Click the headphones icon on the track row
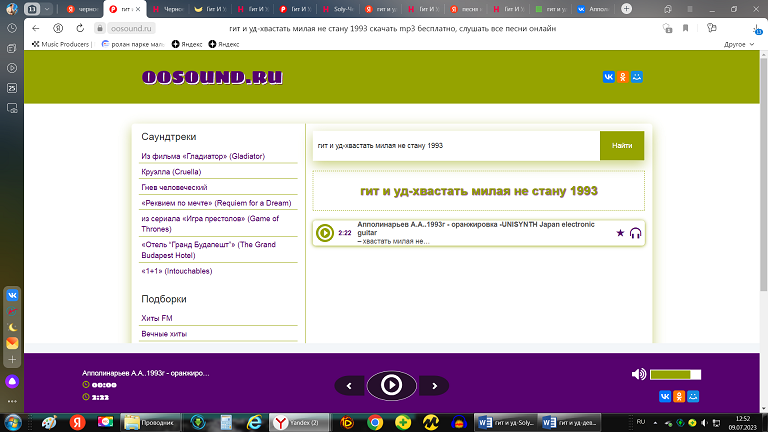 tap(635, 233)
